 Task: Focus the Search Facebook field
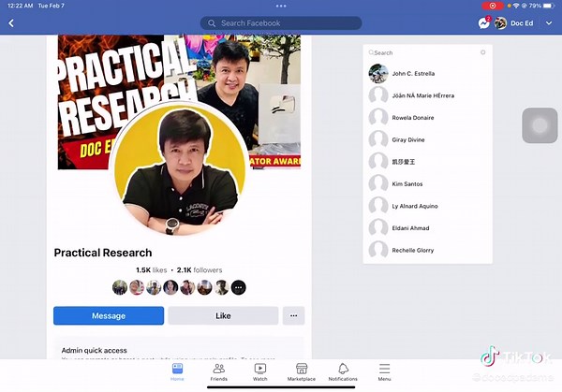(x=281, y=23)
